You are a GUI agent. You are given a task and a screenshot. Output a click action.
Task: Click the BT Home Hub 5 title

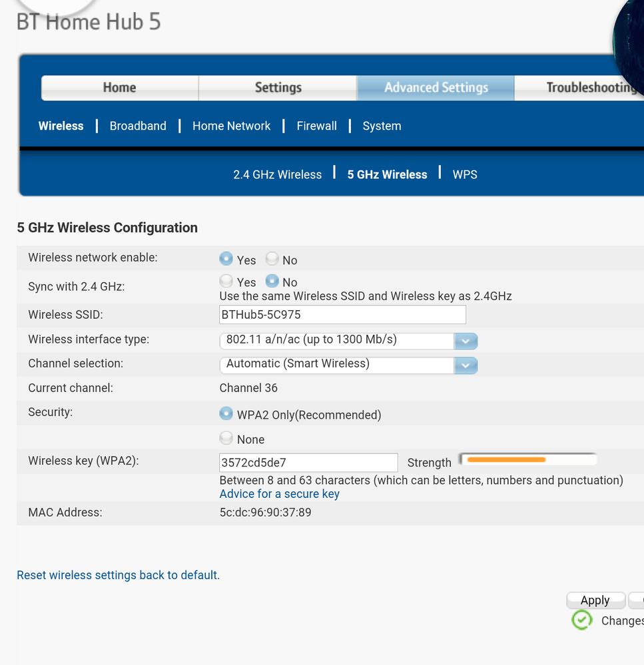pos(89,21)
